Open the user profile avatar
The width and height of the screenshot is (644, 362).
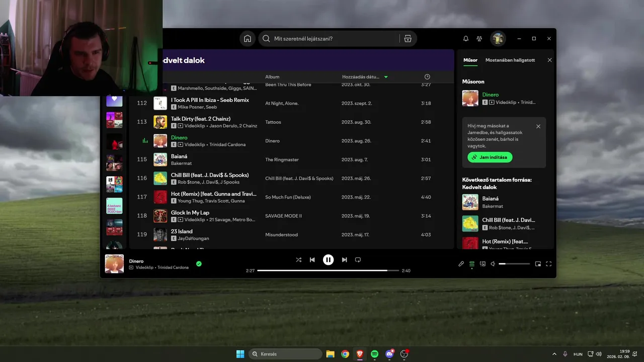click(498, 39)
